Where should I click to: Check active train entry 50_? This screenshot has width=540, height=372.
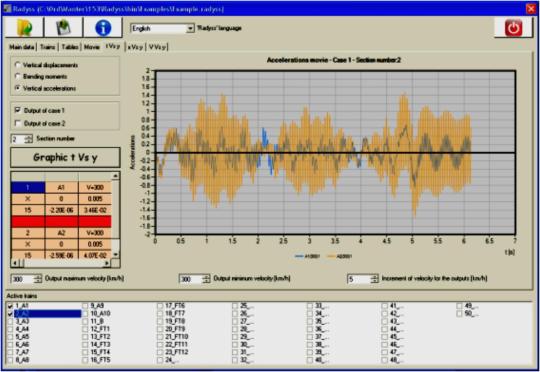coord(459,314)
